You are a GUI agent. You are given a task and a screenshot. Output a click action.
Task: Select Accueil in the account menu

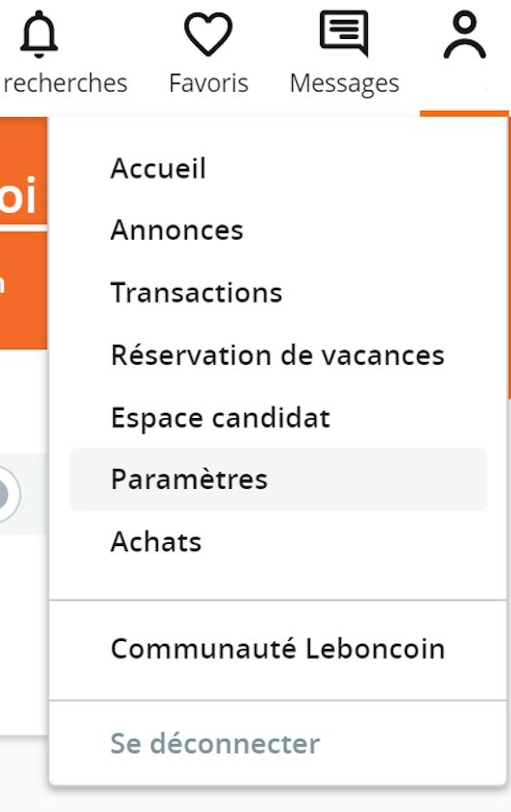tap(158, 168)
